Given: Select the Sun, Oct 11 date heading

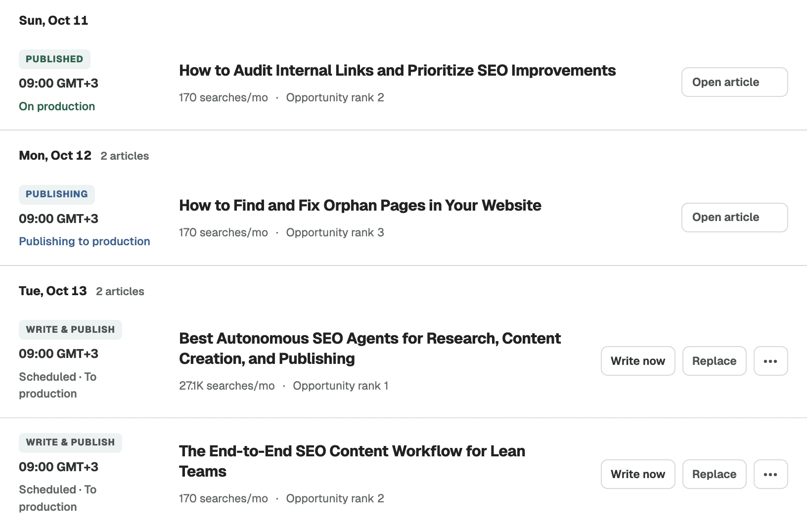Looking at the screenshot, I should coord(53,21).
